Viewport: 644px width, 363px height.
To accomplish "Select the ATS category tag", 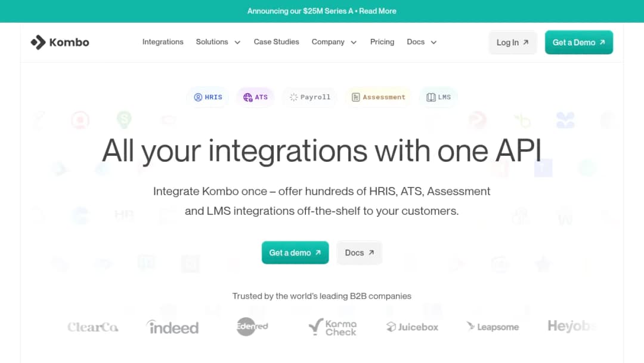I will [255, 97].
